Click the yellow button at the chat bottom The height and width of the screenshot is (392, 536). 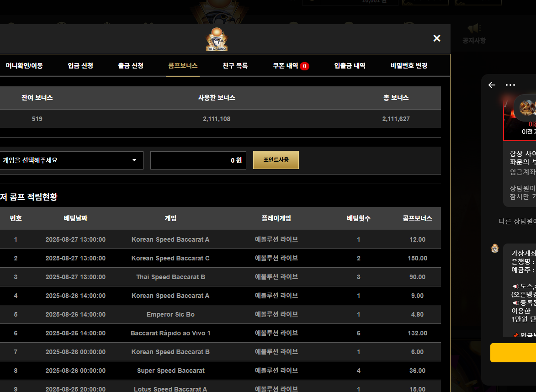pyautogui.click(x=513, y=353)
